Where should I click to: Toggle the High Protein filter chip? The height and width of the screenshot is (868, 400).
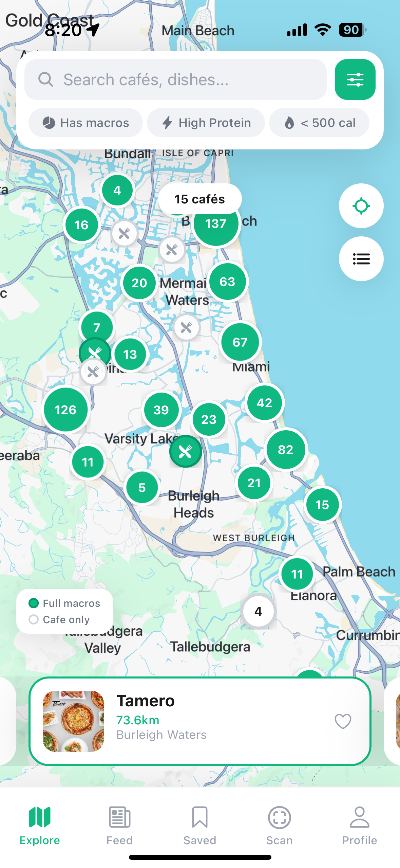[x=206, y=123]
